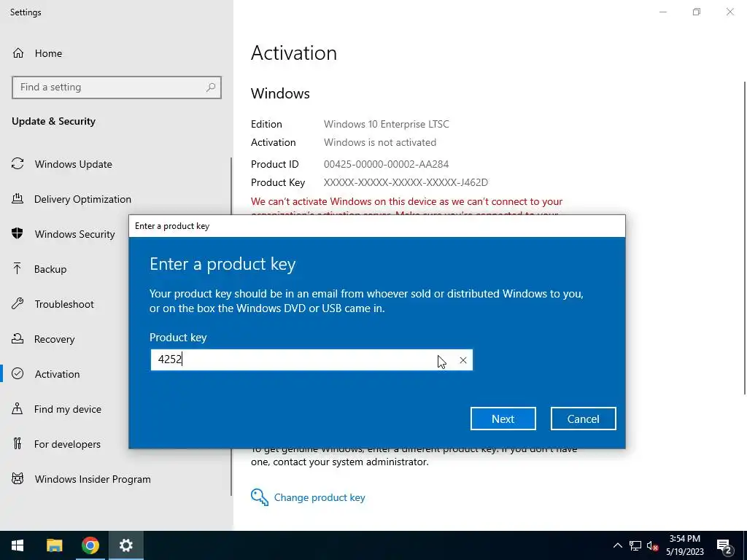Screen dimensions: 747x560
Task: Click the Find my device icon
Action: click(18, 408)
